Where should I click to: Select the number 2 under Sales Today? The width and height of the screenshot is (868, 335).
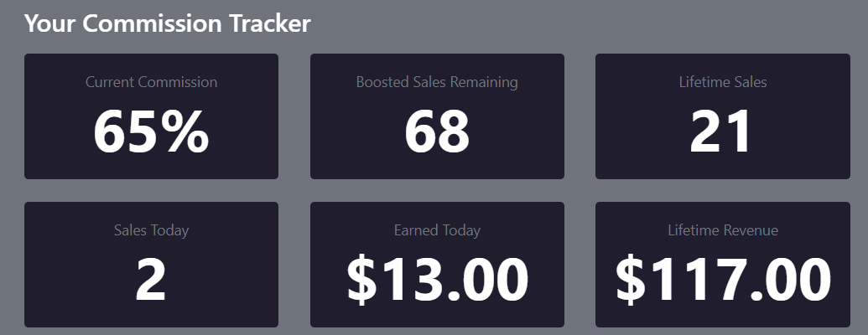(x=151, y=280)
